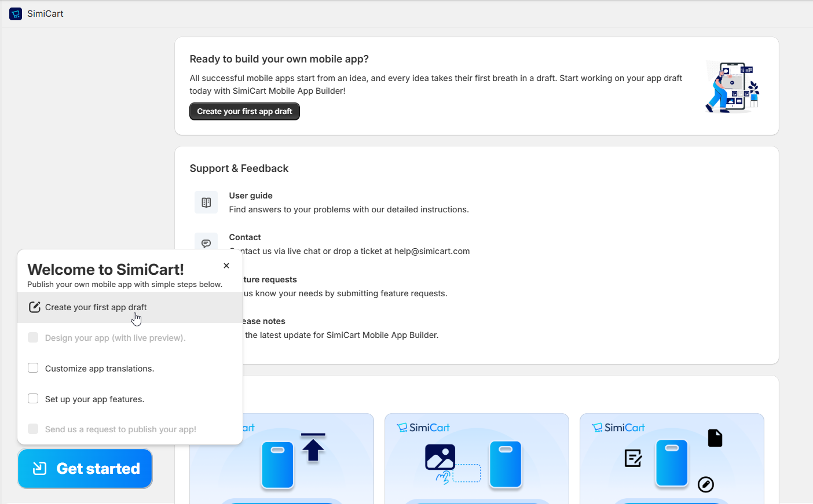Click the SimiCart logo icon in header
Image resolution: width=813 pixels, height=504 pixels.
(16, 14)
